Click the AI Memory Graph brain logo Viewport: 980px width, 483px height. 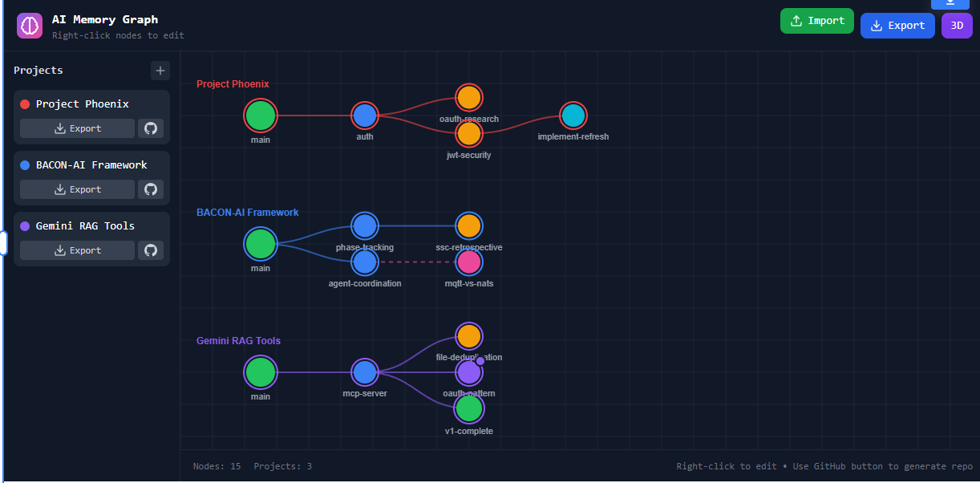30,26
